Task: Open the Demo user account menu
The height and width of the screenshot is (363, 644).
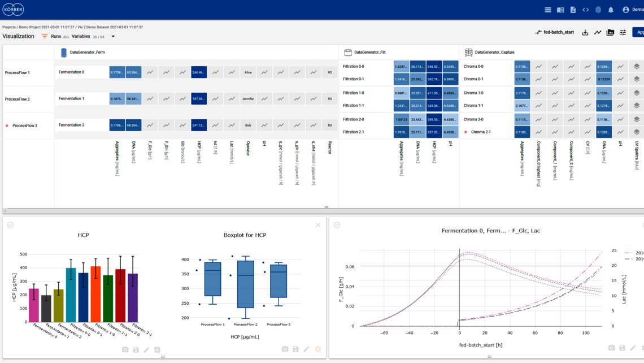Action: (x=633, y=10)
